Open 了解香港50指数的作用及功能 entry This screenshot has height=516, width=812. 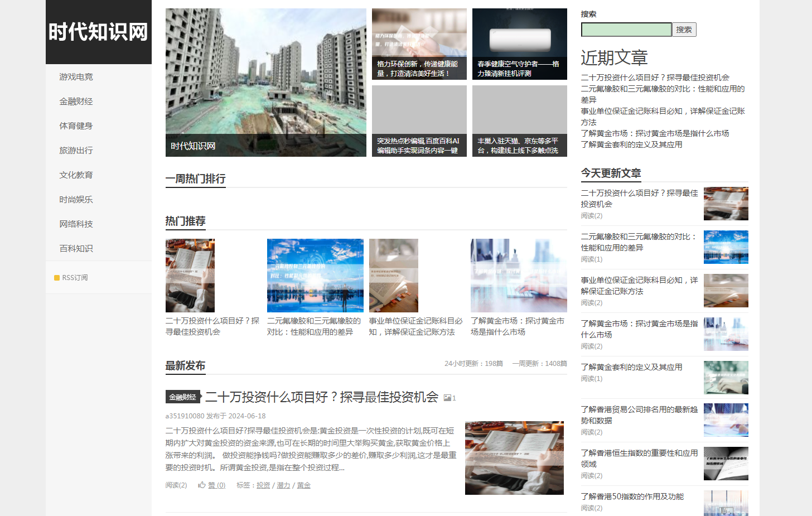(x=632, y=496)
